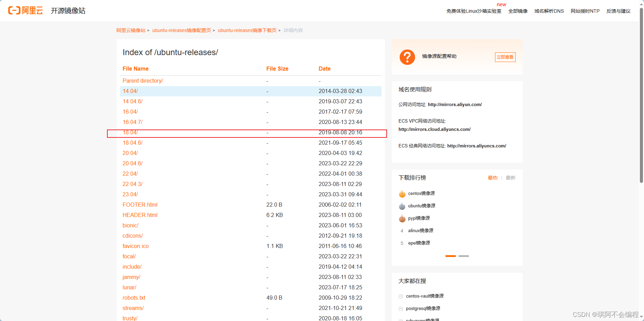Image resolution: width=644 pixels, height=321 pixels.
Task: Open the 18.04/ directory
Action: point(130,132)
